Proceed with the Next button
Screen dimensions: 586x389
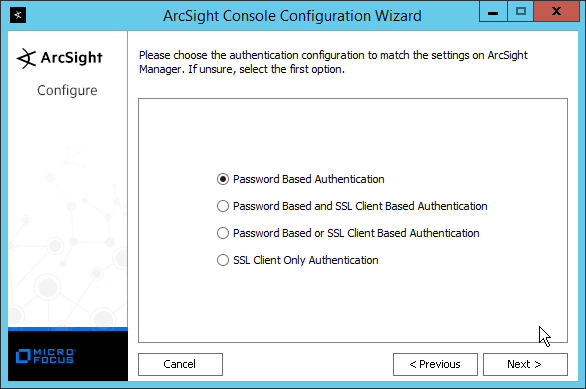525,364
